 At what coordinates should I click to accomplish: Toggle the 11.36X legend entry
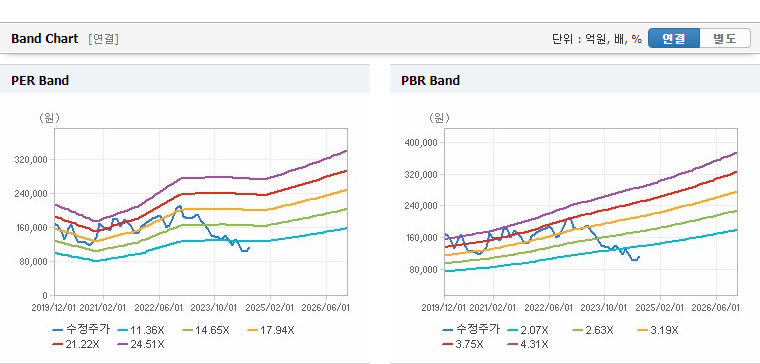[141, 331]
